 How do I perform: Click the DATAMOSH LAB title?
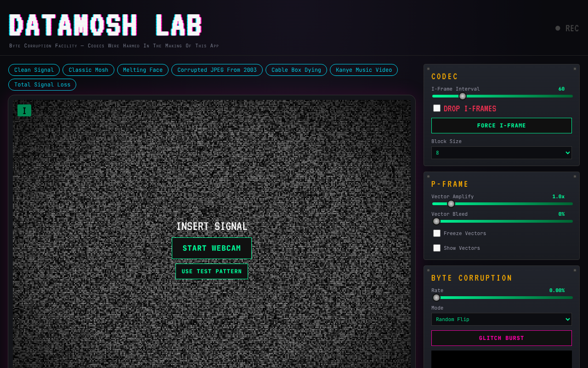[106, 25]
